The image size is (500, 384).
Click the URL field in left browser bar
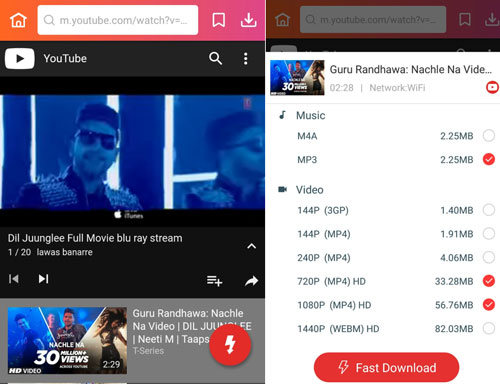(118, 20)
